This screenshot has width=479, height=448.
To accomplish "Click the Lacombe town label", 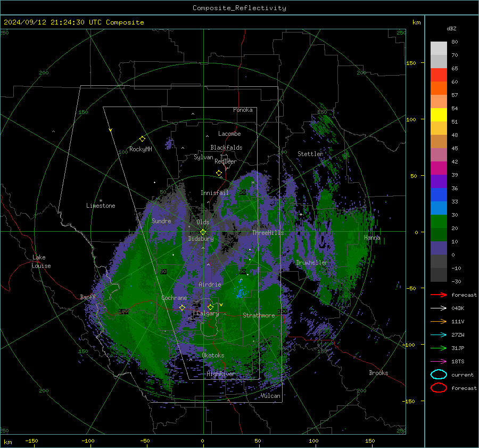I will coord(229,134).
